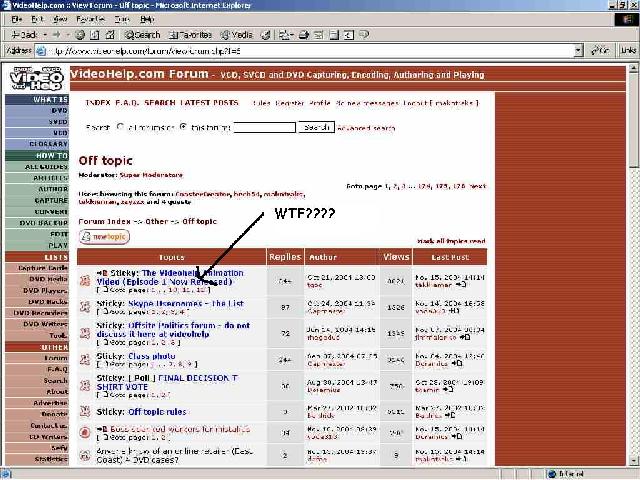Open the Back button history dropdown arrow
640x480 pixels.
click(45, 35)
